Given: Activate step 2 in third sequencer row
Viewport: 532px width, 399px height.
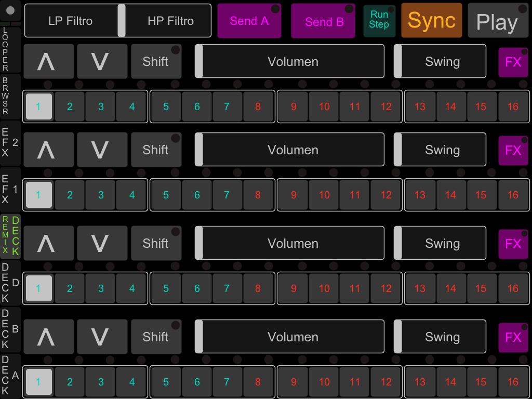Looking at the screenshot, I should [x=70, y=288].
